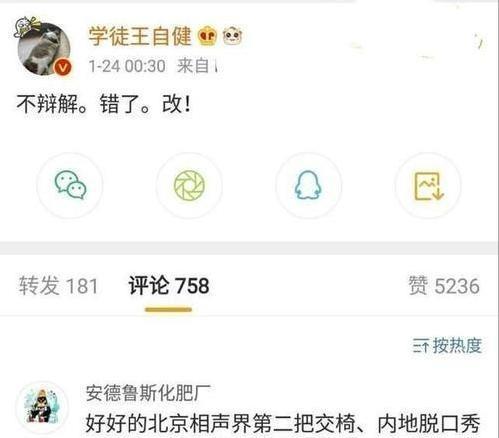Share post via QQ penguin icon
Image resolution: width=499 pixels, height=438 pixels.
308,186
